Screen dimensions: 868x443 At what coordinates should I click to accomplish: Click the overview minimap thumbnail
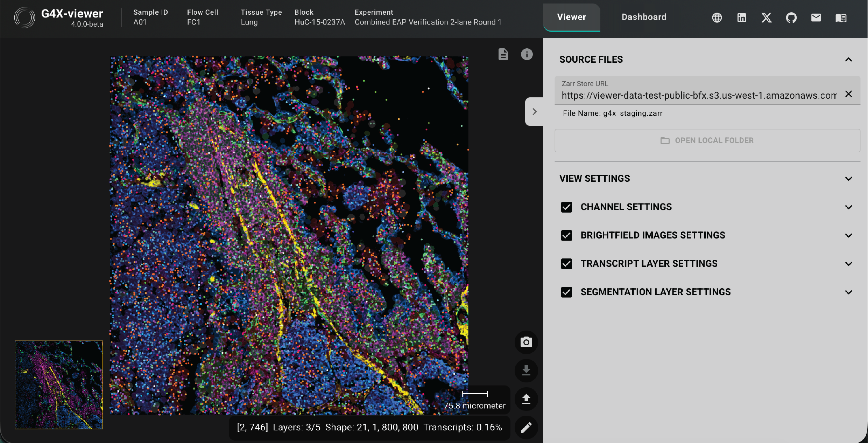[59, 385]
